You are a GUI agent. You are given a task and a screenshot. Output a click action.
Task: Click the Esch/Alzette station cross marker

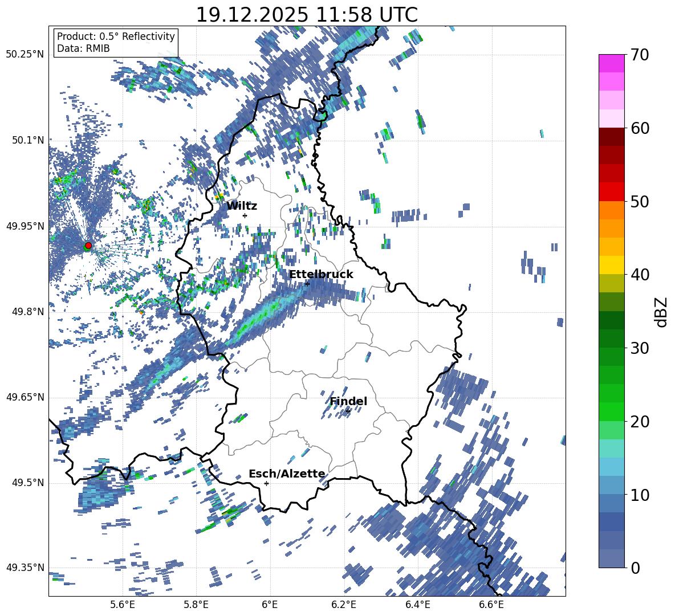pos(266,483)
